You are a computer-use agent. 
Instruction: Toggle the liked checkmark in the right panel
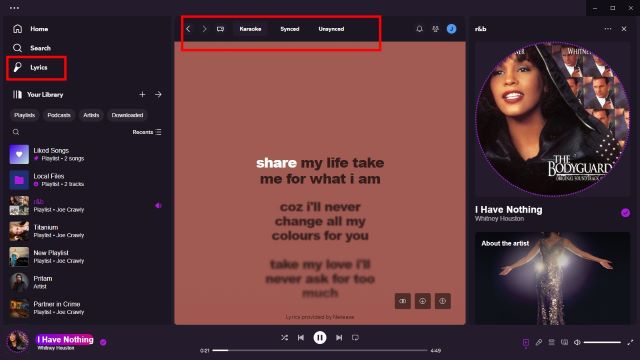coord(625,213)
